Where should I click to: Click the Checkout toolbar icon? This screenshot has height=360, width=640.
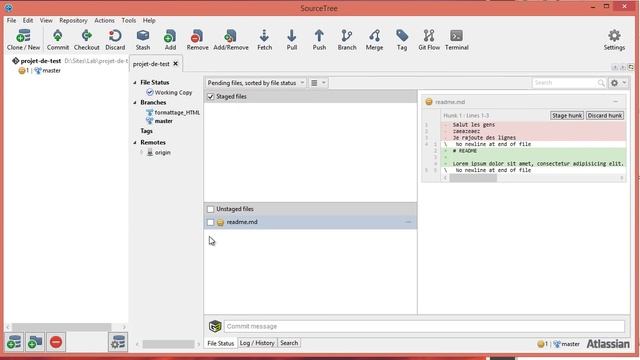(x=87, y=40)
